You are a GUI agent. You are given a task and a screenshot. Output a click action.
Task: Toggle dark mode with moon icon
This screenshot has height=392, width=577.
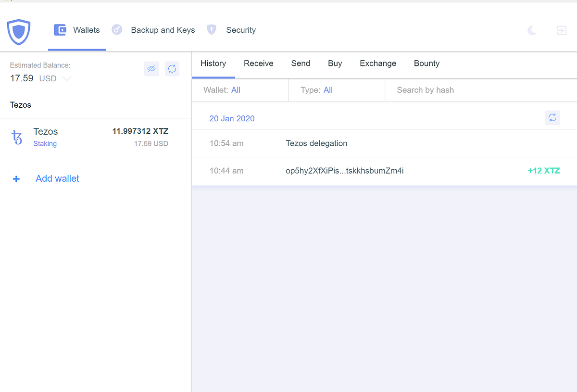[x=532, y=30]
